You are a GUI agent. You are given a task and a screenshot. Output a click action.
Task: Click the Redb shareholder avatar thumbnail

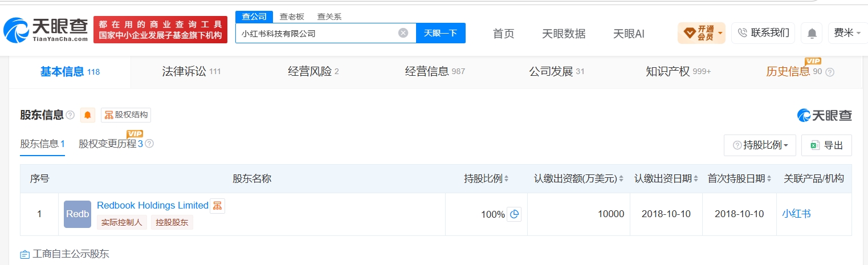point(78,214)
